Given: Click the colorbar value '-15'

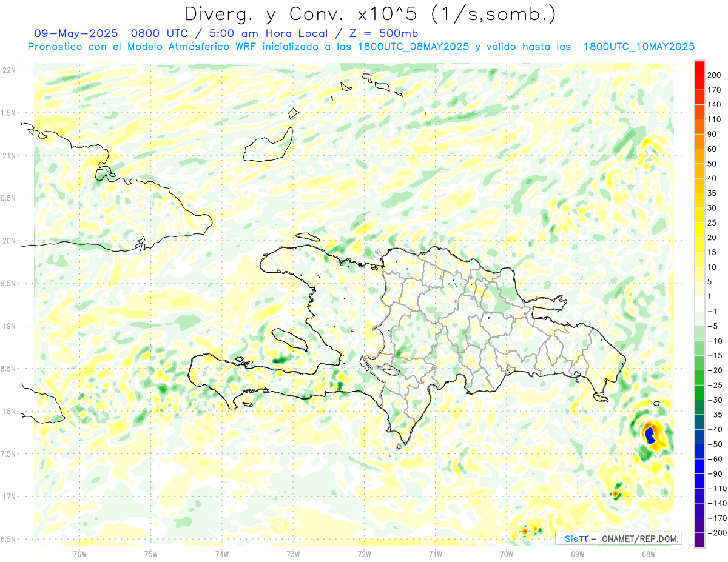Looking at the screenshot, I should (x=715, y=356).
